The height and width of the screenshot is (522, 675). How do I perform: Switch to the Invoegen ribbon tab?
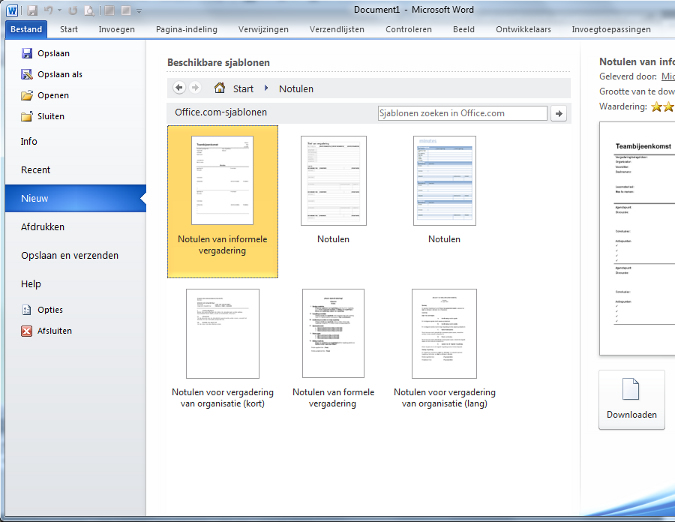click(x=116, y=29)
